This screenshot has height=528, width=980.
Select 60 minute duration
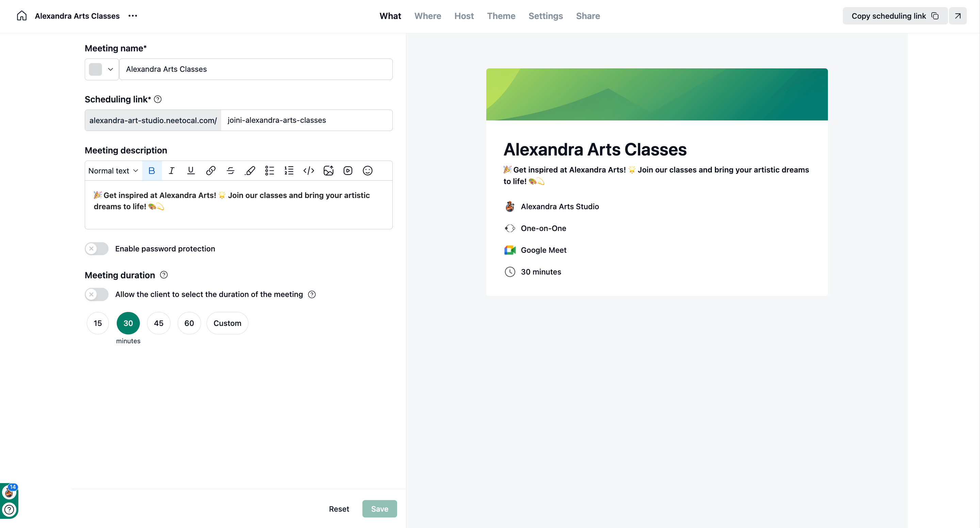click(189, 323)
